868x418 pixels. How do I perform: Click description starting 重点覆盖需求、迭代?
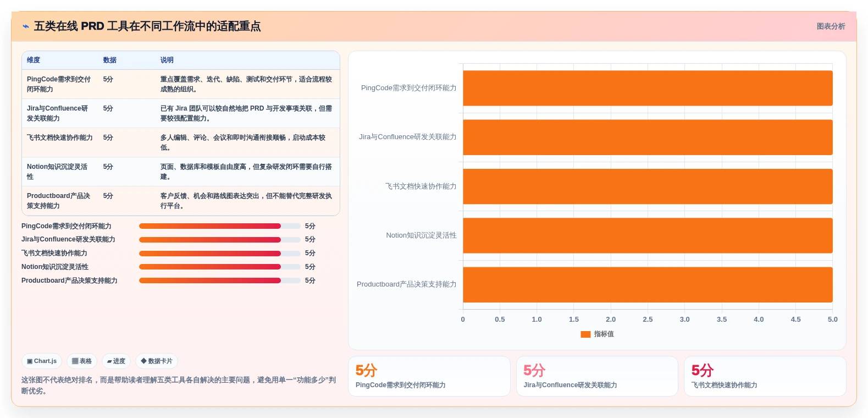pyautogui.click(x=246, y=84)
